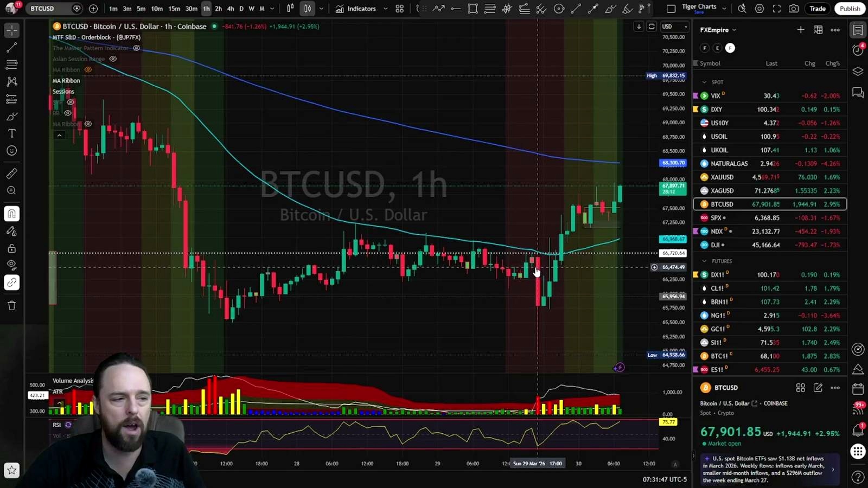Collapse the indicator legend arrow
Screen dimensions: 868x488
[x=59, y=135]
